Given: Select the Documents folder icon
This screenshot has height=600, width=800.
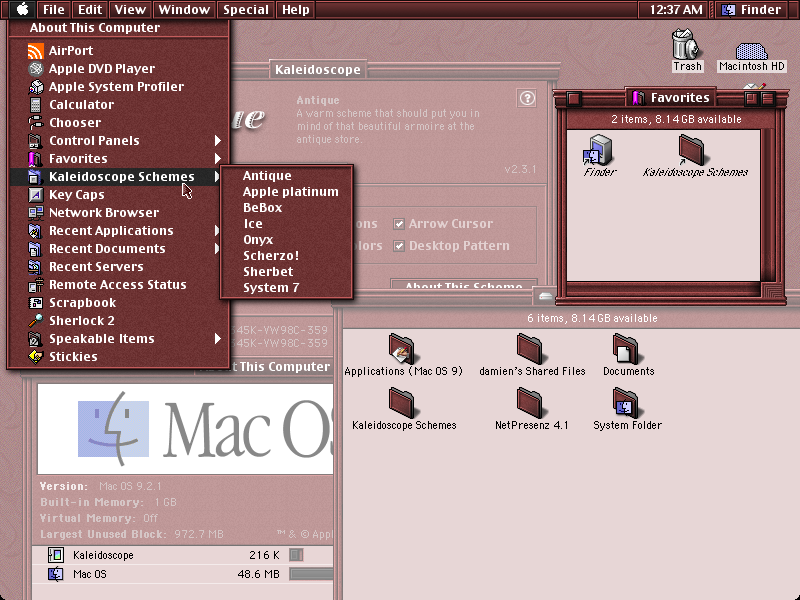Looking at the screenshot, I should click(626, 348).
